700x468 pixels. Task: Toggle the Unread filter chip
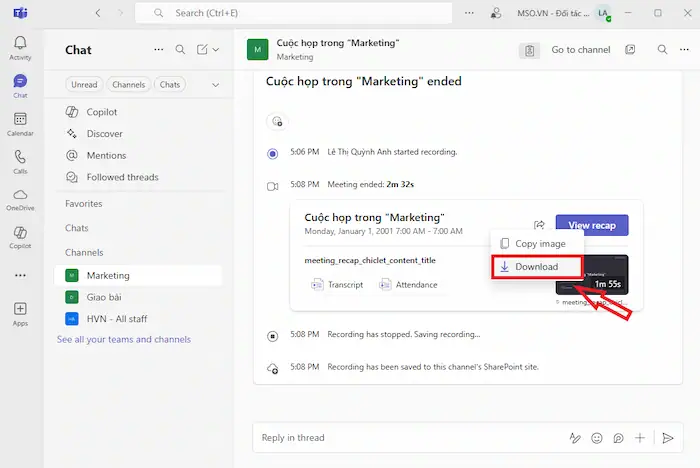pos(84,85)
